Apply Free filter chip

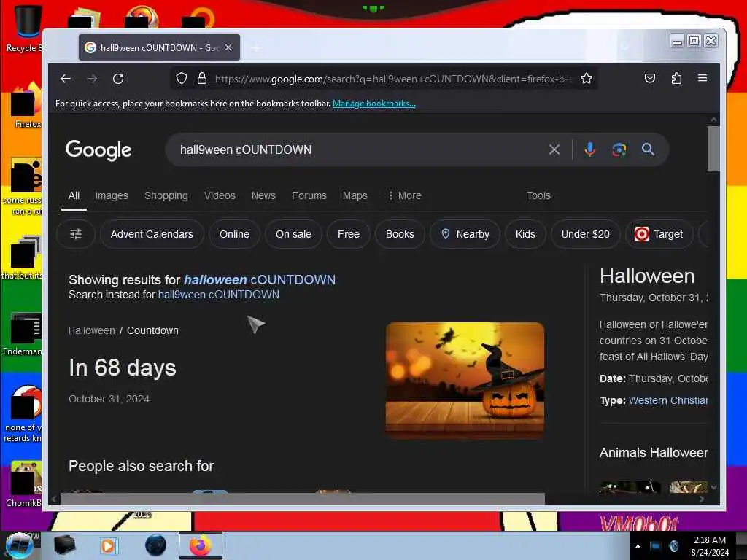coord(349,234)
